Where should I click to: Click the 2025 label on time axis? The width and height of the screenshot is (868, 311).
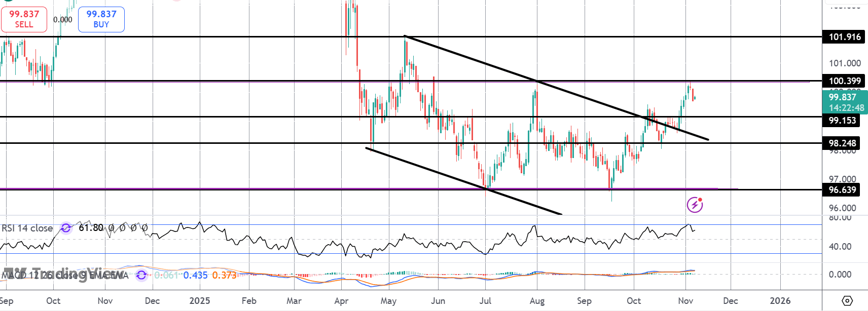click(199, 301)
